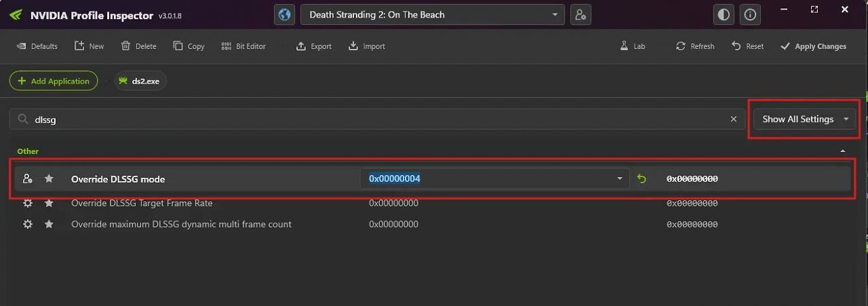
Task: Click the globe icon beside profile dropdown
Action: (x=285, y=14)
